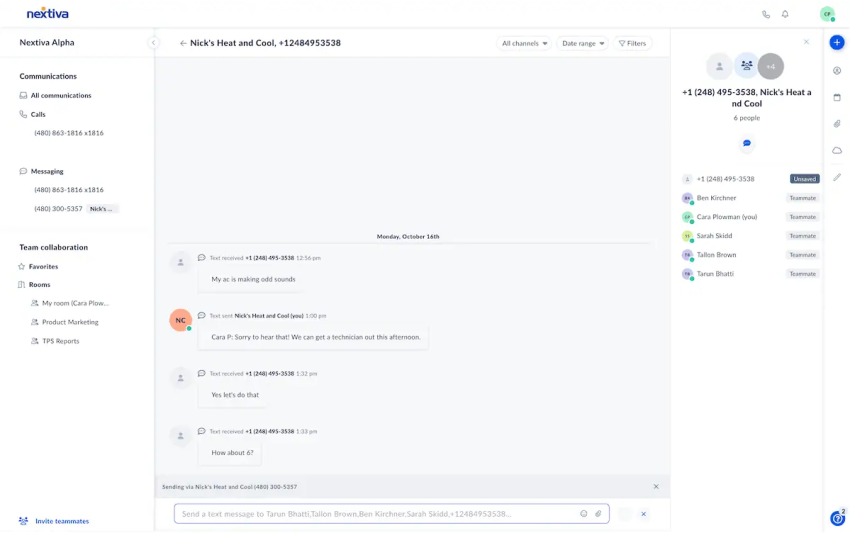Open the CP user profile avatar
This screenshot has width=850, height=533.
point(827,14)
